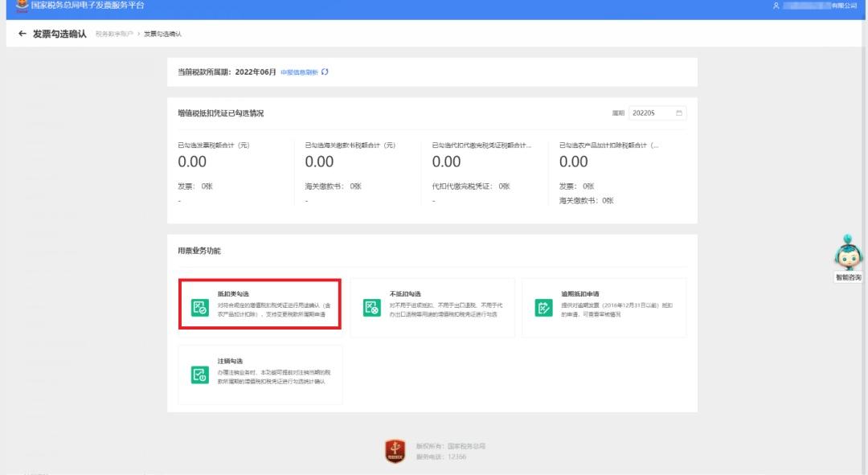Click the refresh icon next to 申报信息刷新
The image size is (868, 475).
pyautogui.click(x=325, y=72)
